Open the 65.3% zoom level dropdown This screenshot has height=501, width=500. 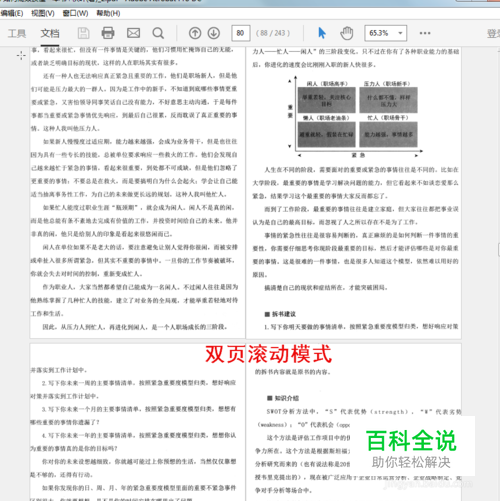pyautogui.click(x=386, y=33)
